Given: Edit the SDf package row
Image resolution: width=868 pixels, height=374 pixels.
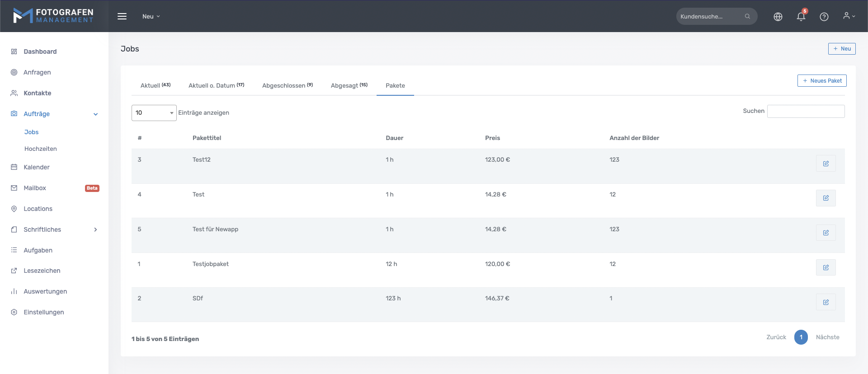Looking at the screenshot, I should tap(826, 302).
